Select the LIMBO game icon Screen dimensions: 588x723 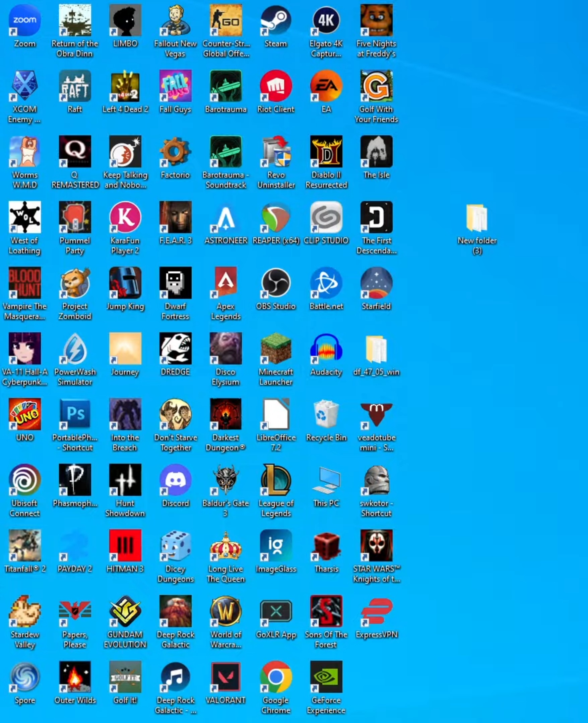pyautogui.click(x=125, y=20)
